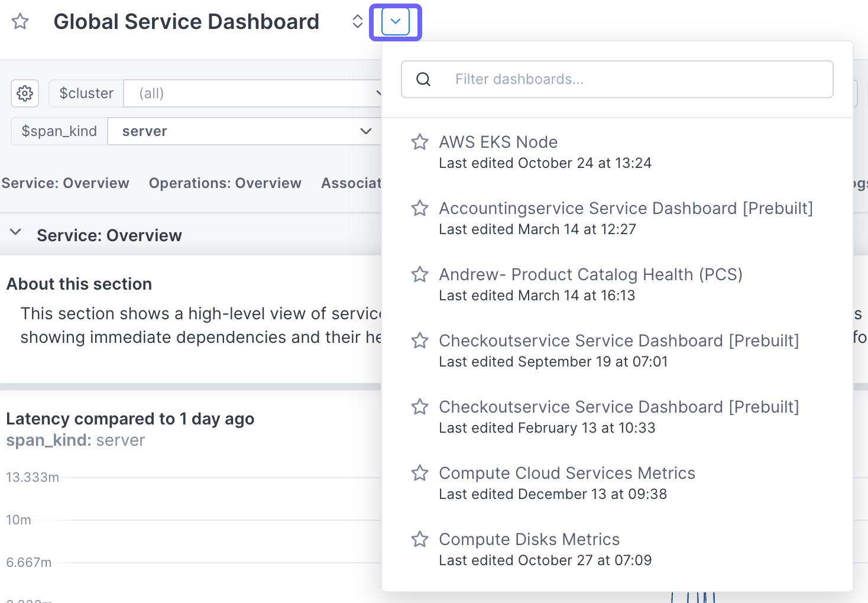The image size is (868, 603).
Task: Switch to the Operations: Overview tab
Action: point(225,183)
